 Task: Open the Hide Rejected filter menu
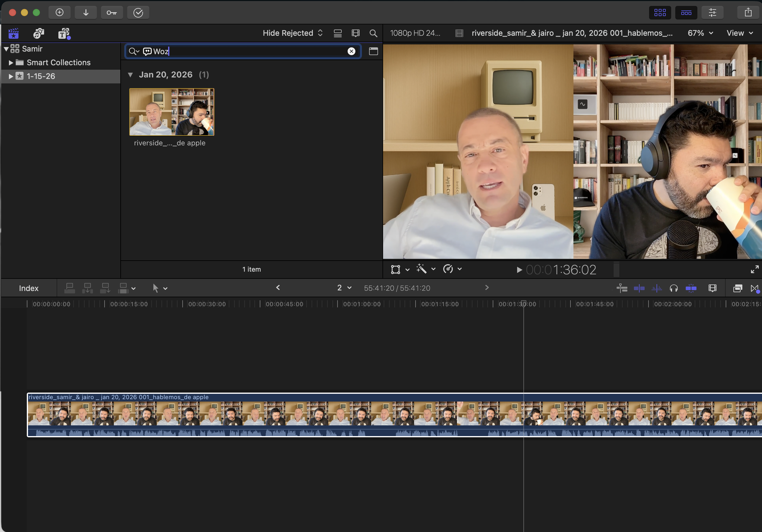pos(292,33)
